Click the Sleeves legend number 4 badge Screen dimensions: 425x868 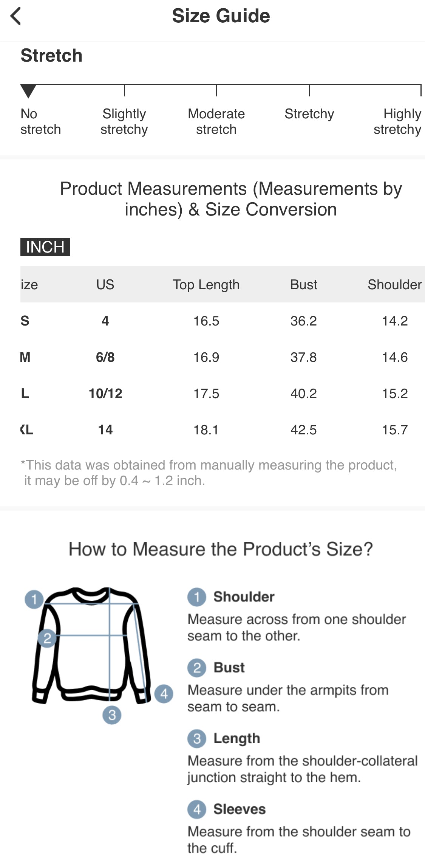pyautogui.click(x=197, y=809)
